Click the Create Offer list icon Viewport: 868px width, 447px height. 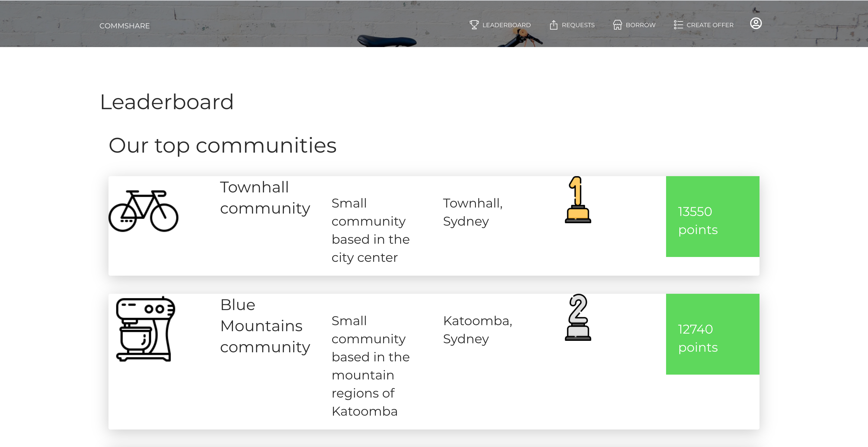(678, 25)
